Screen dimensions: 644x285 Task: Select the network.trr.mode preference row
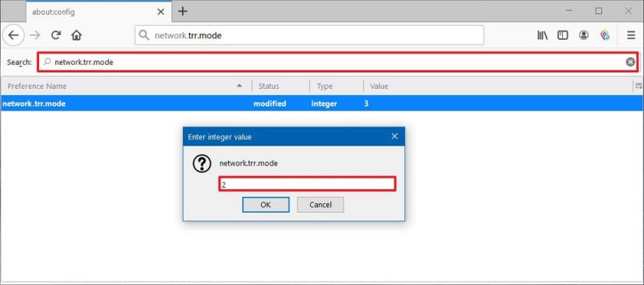point(322,104)
